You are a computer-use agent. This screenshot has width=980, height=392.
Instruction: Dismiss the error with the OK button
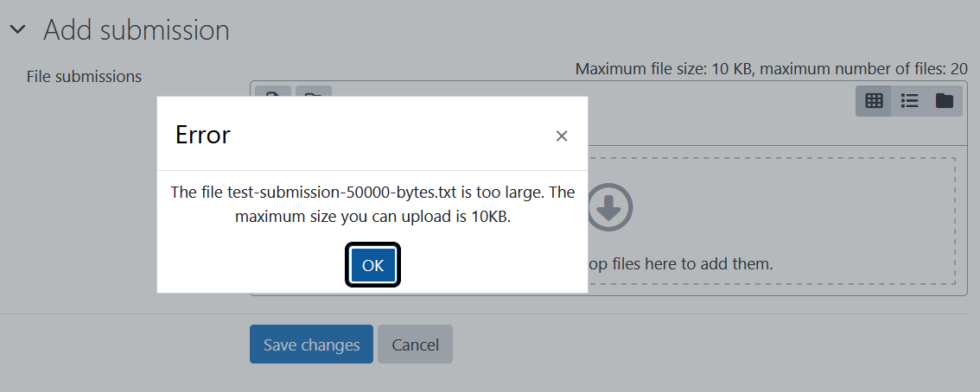[x=372, y=265]
